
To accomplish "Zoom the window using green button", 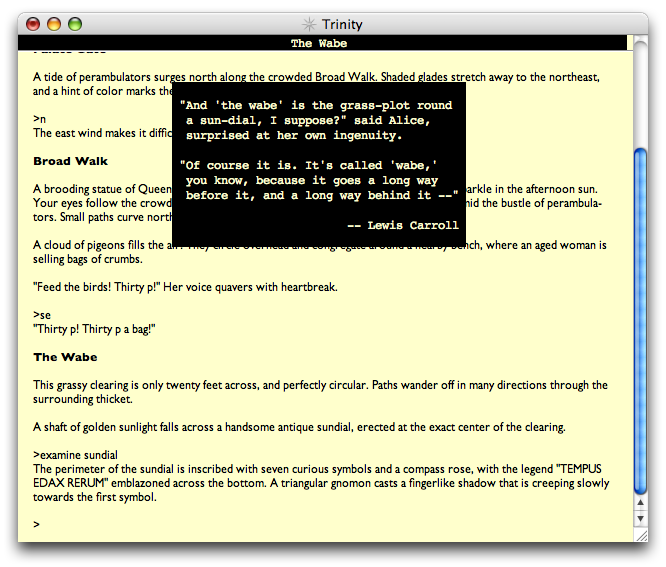I will pyautogui.click(x=75, y=24).
